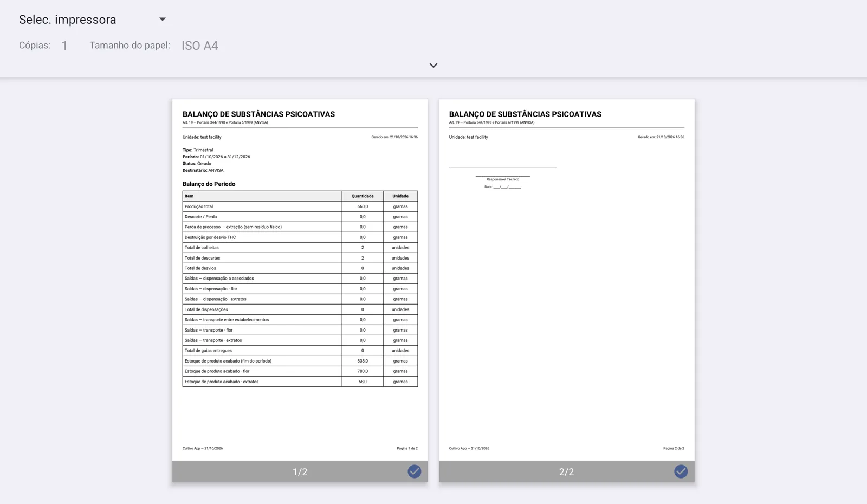The image size is (867, 504).
Task: Select the ISO A4 paper size
Action: [x=200, y=46]
